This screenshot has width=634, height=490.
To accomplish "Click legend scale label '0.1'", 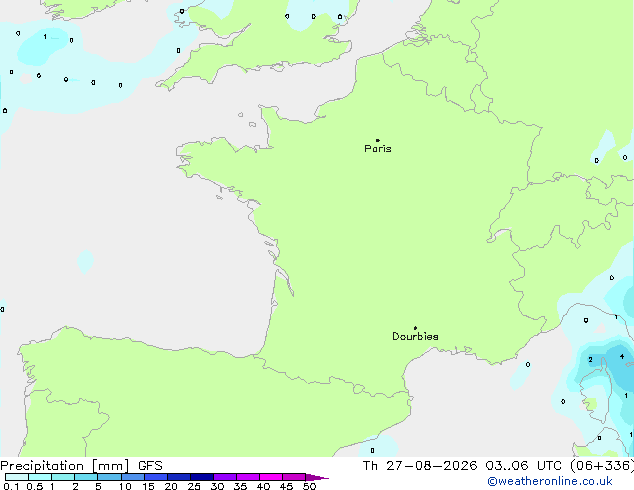I will click(x=11, y=486).
